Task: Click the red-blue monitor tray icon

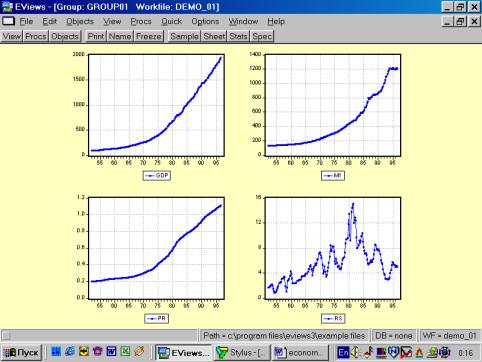Action: tap(381, 352)
